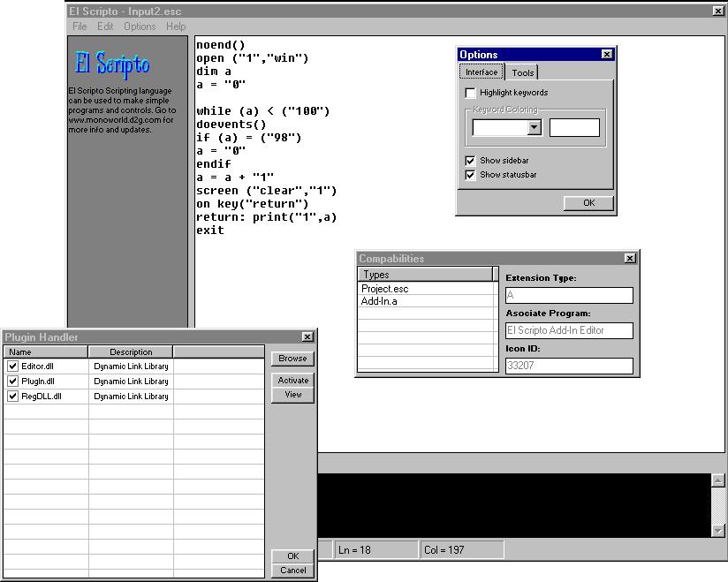The image size is (728, 582).
Task: Click the output pane scroll down arrow
Action: tap(717, 531)
